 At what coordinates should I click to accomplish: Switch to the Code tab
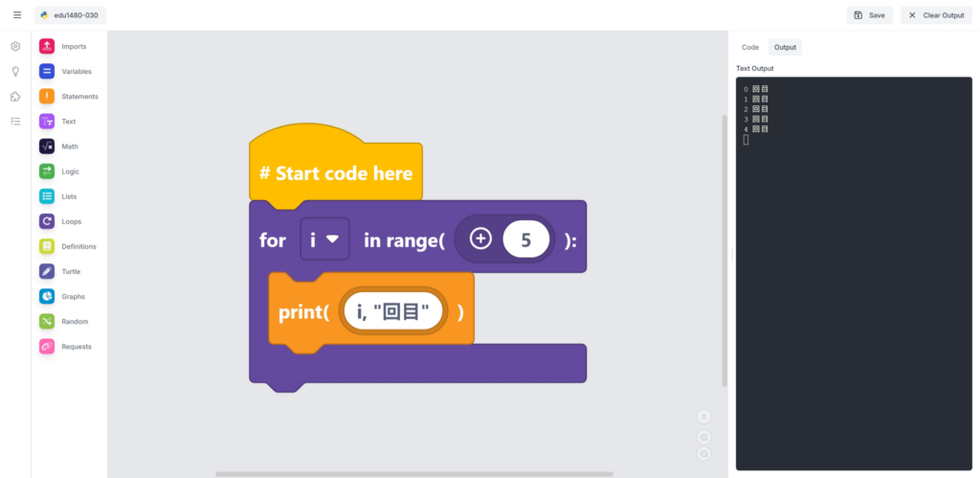click(750, 47)
